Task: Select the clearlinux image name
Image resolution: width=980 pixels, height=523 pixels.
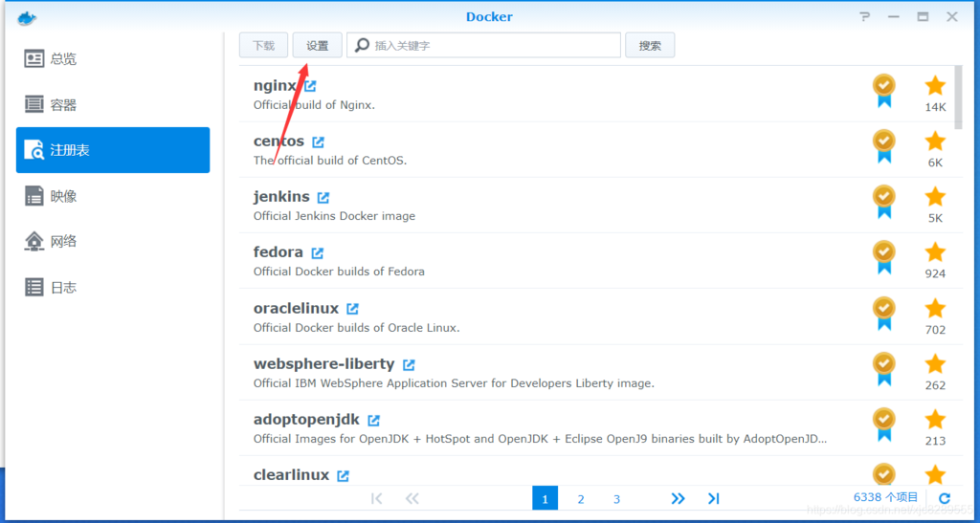Action: point(291,475)
